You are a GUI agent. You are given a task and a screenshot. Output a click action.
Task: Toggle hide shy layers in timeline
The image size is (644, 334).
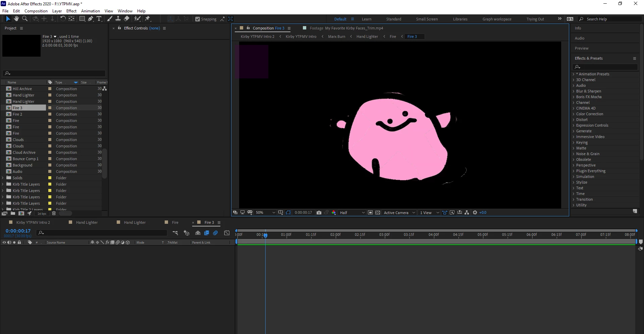[x=198, y=233]
